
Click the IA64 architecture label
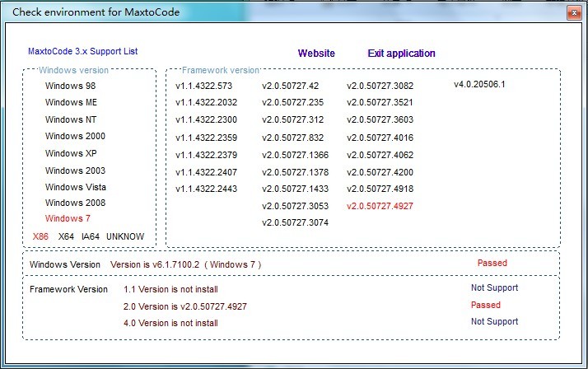91,236
